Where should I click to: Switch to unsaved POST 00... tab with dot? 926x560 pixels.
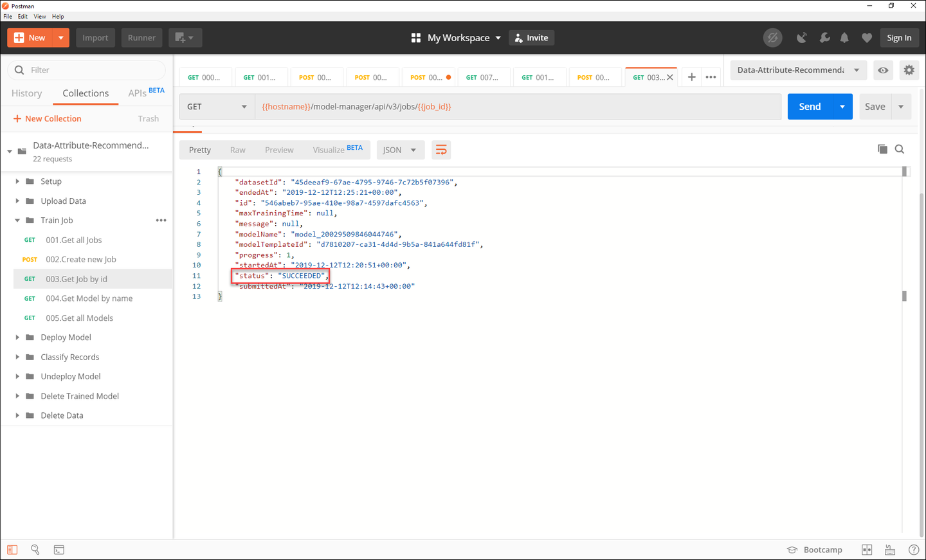point(429,77)
